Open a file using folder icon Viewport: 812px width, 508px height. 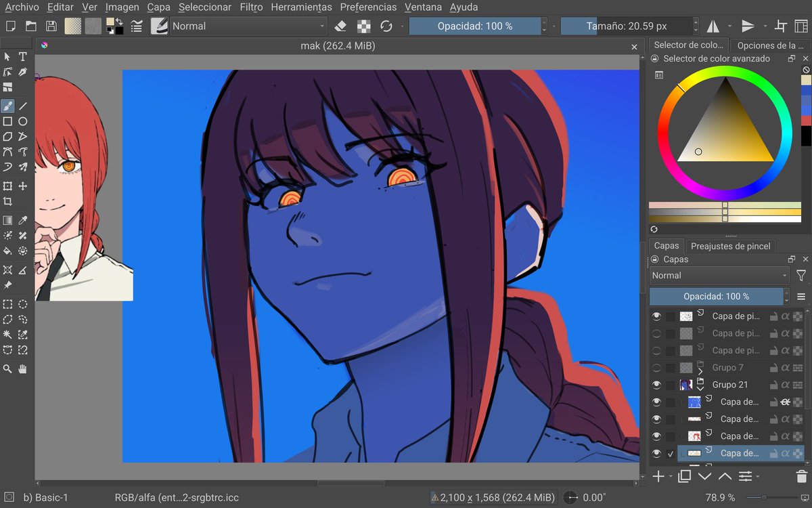pyautogui.click(x=30, y=26)
